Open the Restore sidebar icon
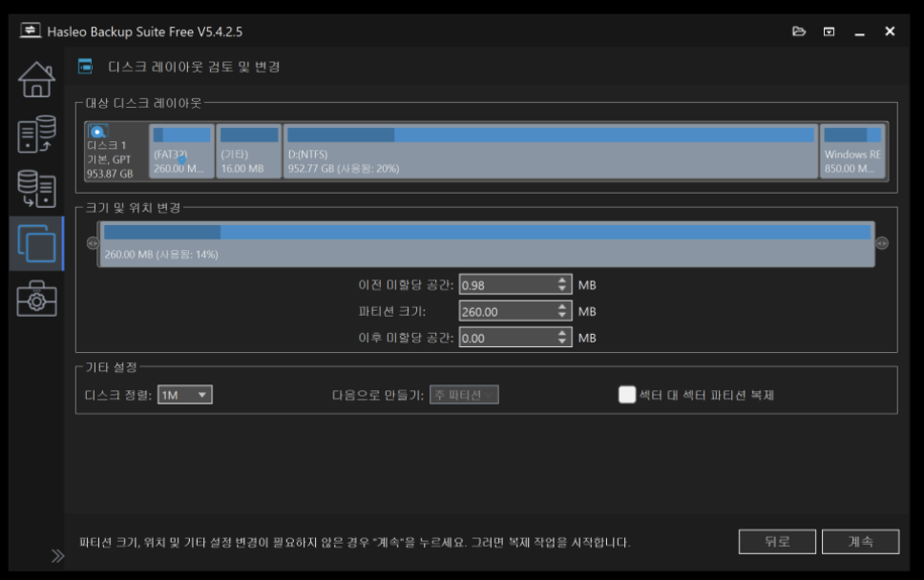Screen dimensions: 924x580 click(x=36, y=189)
